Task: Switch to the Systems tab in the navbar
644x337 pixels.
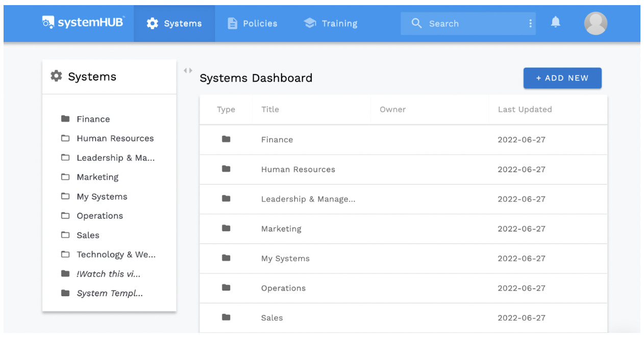Action: [x=174, y=23]
